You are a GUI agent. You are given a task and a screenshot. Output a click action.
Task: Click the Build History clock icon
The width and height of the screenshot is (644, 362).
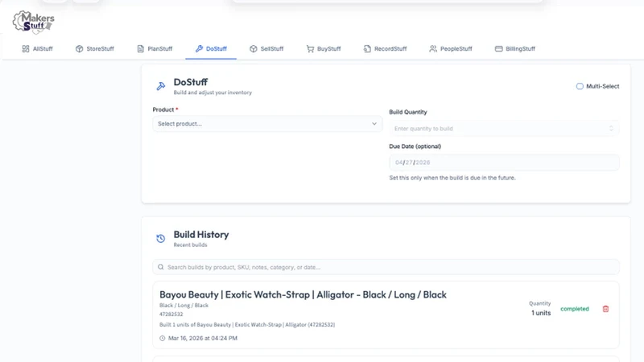(x=160, y=238)
